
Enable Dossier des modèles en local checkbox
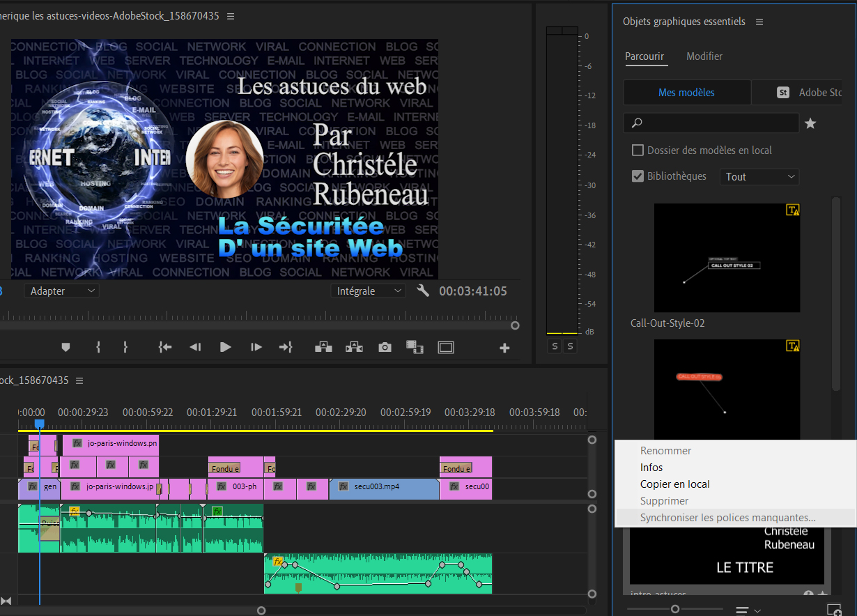(x=638, y=151)
